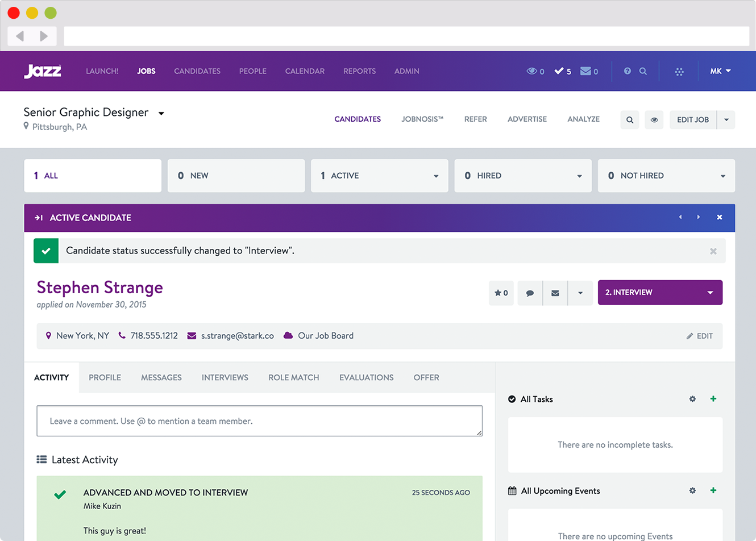Click the Jazz logo in header
Screen dimensions: 756x541
(43, 71)
